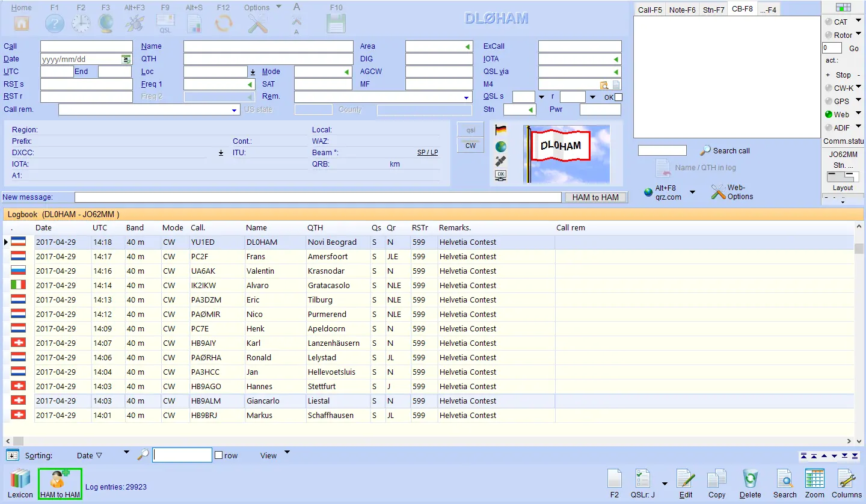Focus the Call input field
This screenshot has width=866, height=504.
click(x=87, y=46)
